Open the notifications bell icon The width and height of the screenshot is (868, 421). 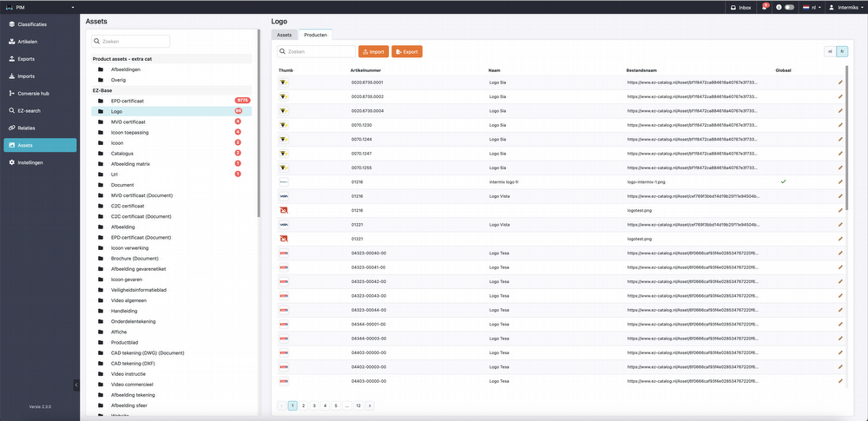click(765, 7)
